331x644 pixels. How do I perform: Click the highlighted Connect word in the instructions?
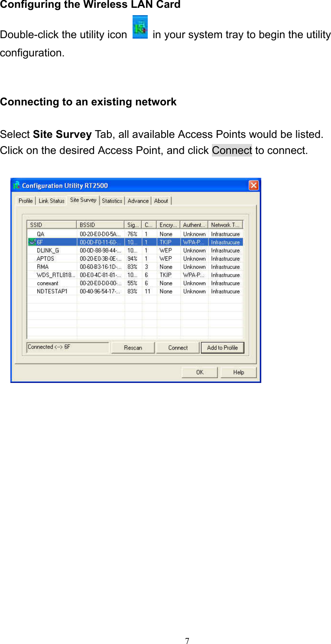232,150
